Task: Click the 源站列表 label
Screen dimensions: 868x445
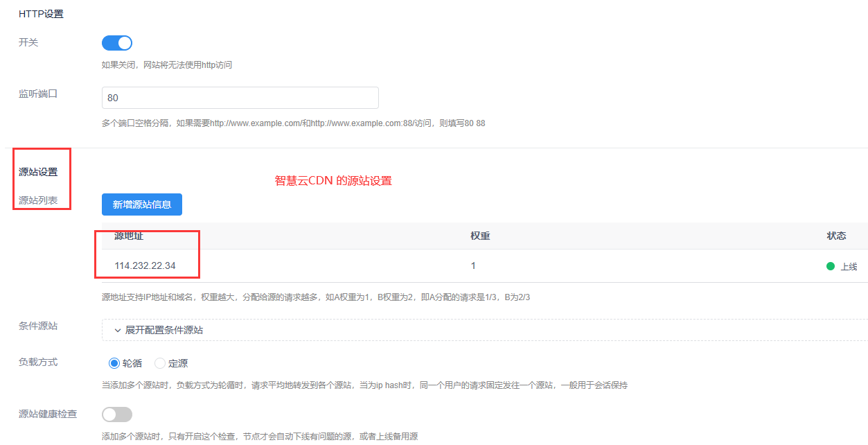Action: click(38, 201)
